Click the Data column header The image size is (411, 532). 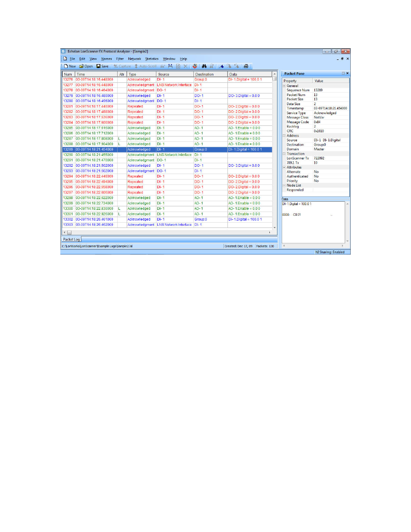250,74
